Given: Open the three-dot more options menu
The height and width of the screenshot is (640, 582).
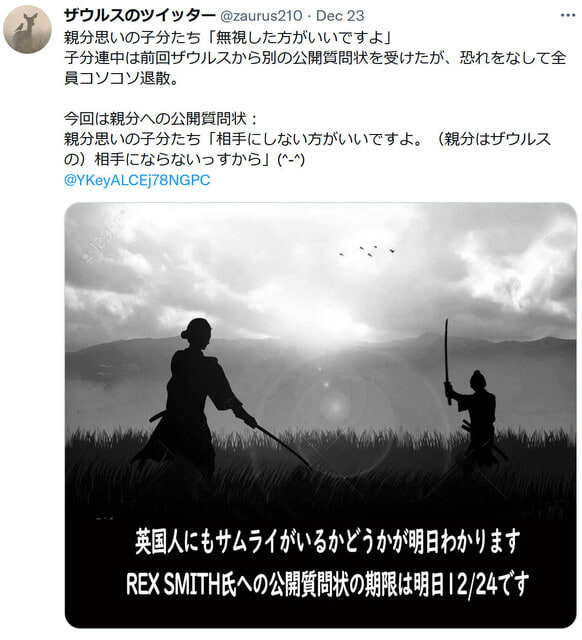Looking at the screenshot, I should click(567, 16).
